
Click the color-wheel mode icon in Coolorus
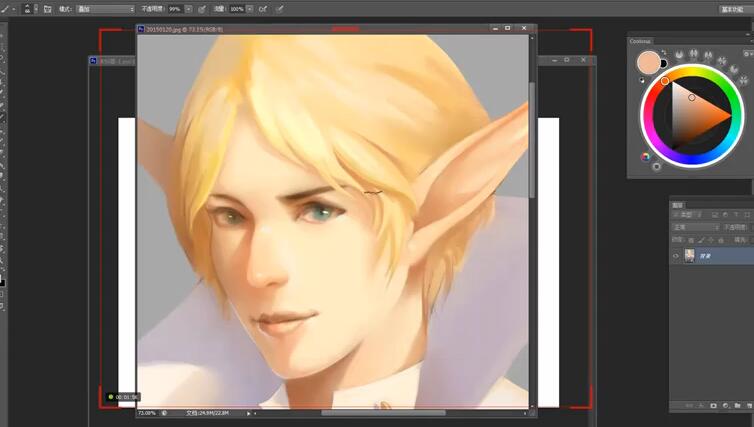(x=646, y=156)
